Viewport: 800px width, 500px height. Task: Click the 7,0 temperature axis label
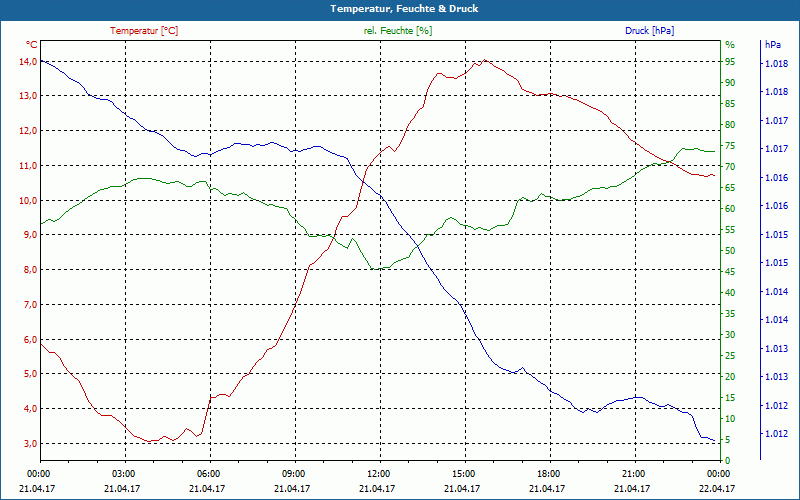(30, 305)
